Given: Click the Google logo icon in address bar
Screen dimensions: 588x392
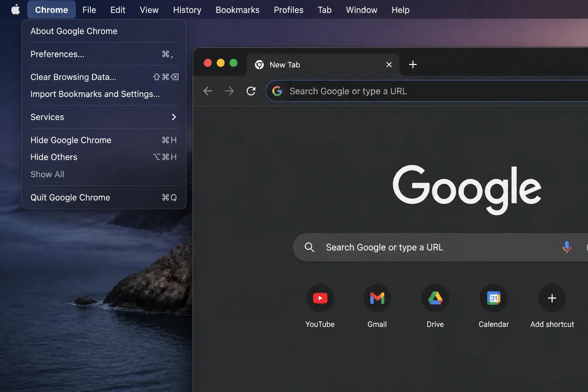Looking at the screenshot, I should 277,91.
